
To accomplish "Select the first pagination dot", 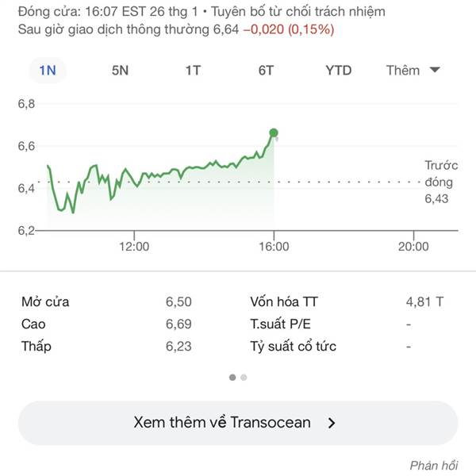I will (232, 378).
